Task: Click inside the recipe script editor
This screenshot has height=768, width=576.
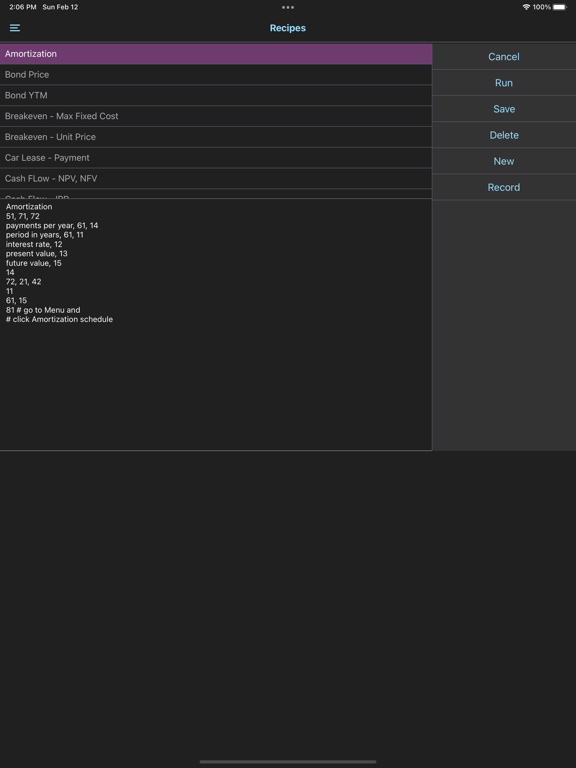Action: click(216, 324)
